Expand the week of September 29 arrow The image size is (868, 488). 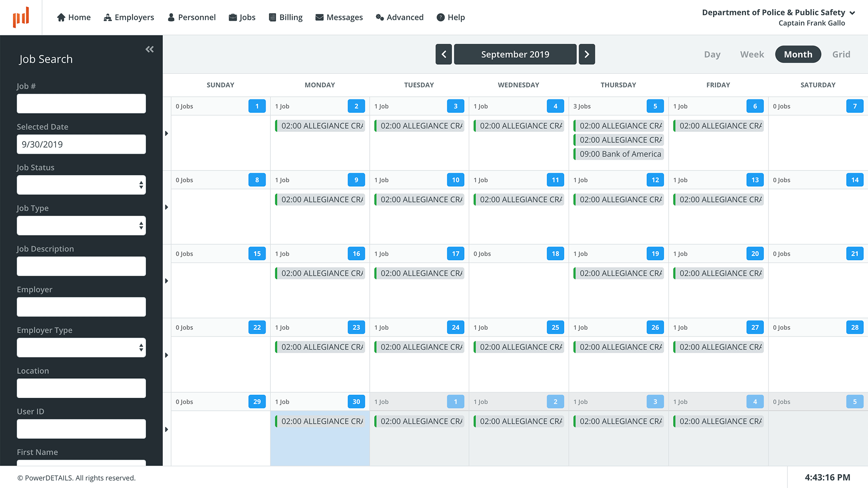point(167,429)
